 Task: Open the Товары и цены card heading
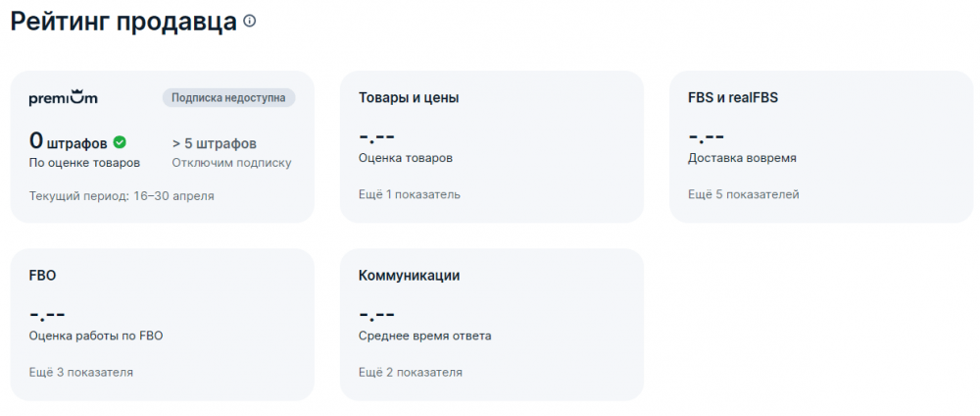pos(409,97)
